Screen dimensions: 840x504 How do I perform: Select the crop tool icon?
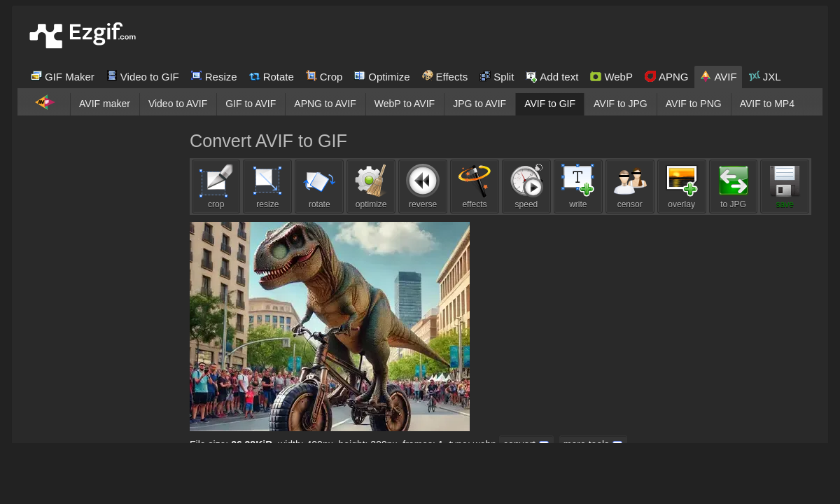pos(216,181)
